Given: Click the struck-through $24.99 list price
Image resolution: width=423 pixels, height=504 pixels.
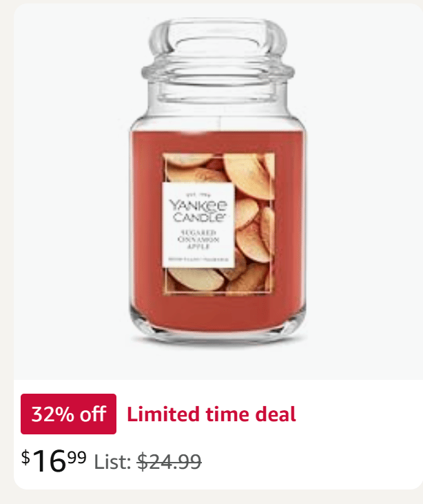Looking at the screenshot, I should click(x=169, y=462).
